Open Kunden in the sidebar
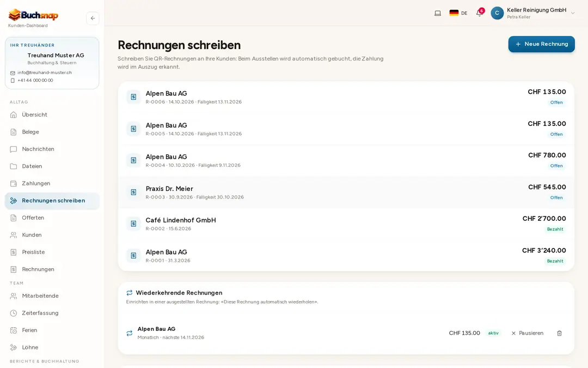Viewport: 588px width, 368px height. pos(52,234)
